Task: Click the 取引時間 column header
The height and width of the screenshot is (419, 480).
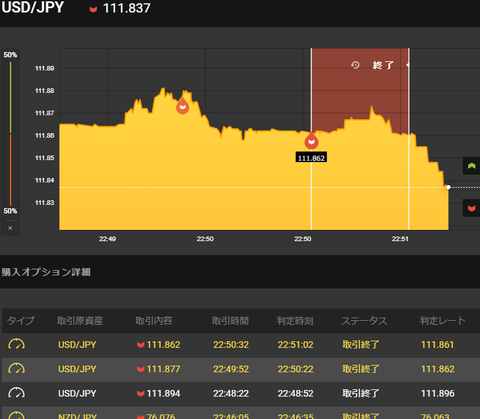Action: coord(230,321)
